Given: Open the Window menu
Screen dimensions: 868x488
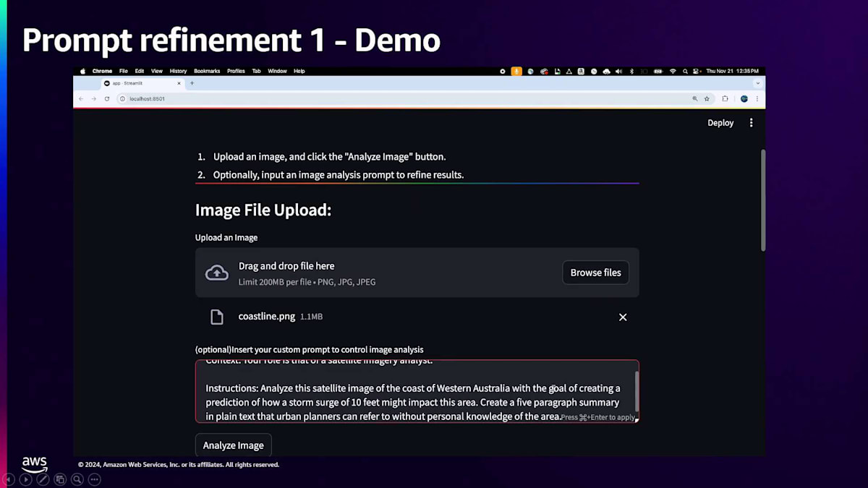Looking at the screenshot, I should coord(277,71).
